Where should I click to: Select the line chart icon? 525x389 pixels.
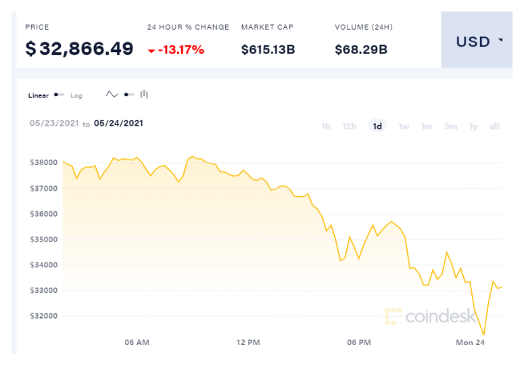coord(112,95)
